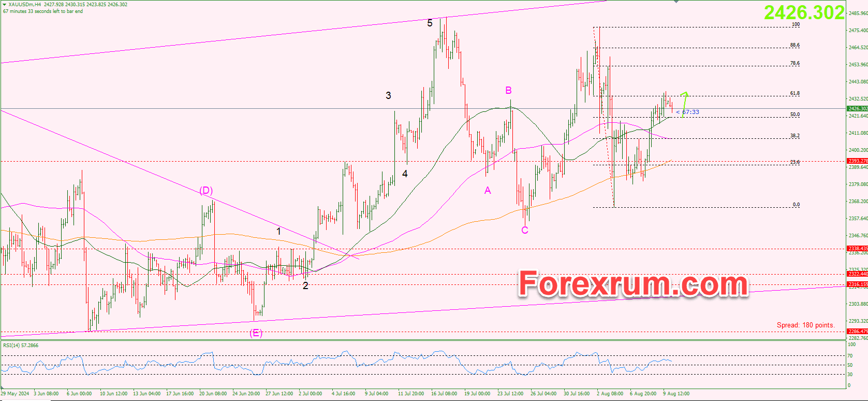Click the '27 Jun 12:00' time axis label
Viewport: 868px width, 401px height.
coord(279,394)
